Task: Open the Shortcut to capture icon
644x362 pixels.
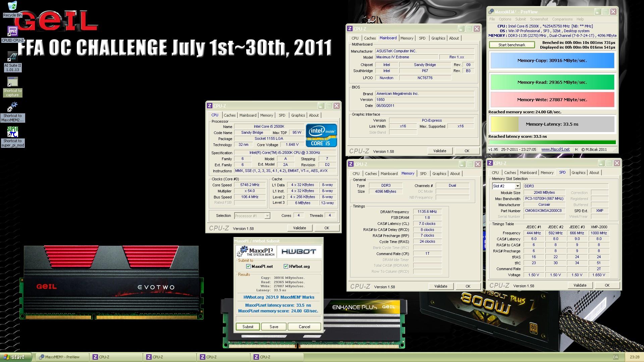Action: tap(12, 87)
